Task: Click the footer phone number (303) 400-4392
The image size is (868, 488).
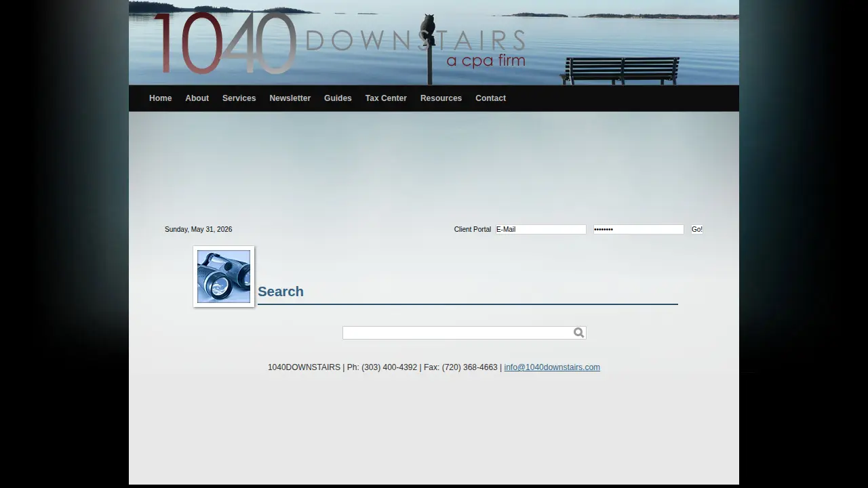Action: (389, 367)
